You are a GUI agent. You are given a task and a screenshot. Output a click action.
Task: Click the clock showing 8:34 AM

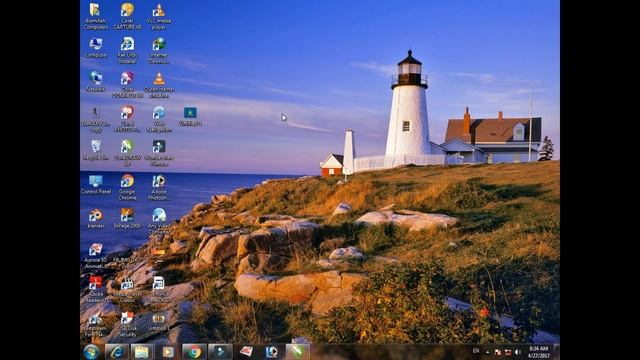pos(538,352)
